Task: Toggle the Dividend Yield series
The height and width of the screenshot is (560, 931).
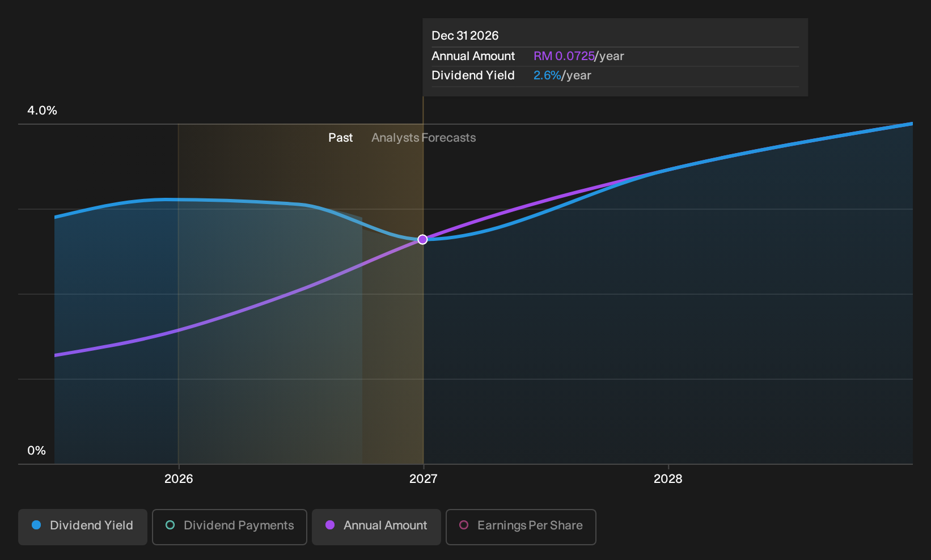Action: [83, 527]
